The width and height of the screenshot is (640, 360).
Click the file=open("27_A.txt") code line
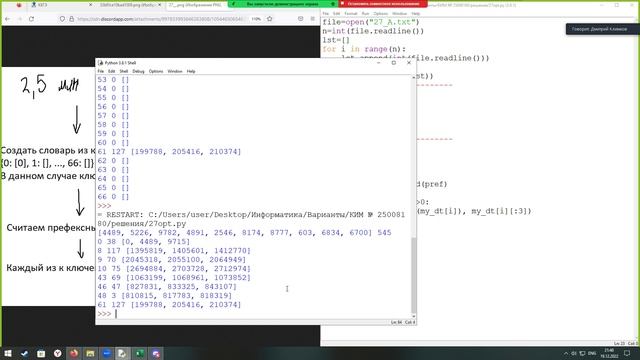[371, 22]
